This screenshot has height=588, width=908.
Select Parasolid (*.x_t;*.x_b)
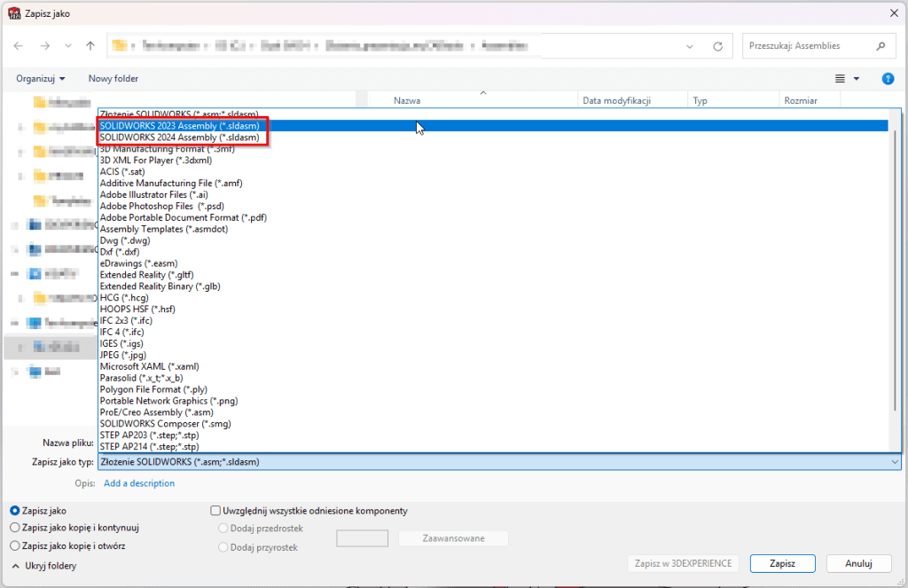point(493,378)
